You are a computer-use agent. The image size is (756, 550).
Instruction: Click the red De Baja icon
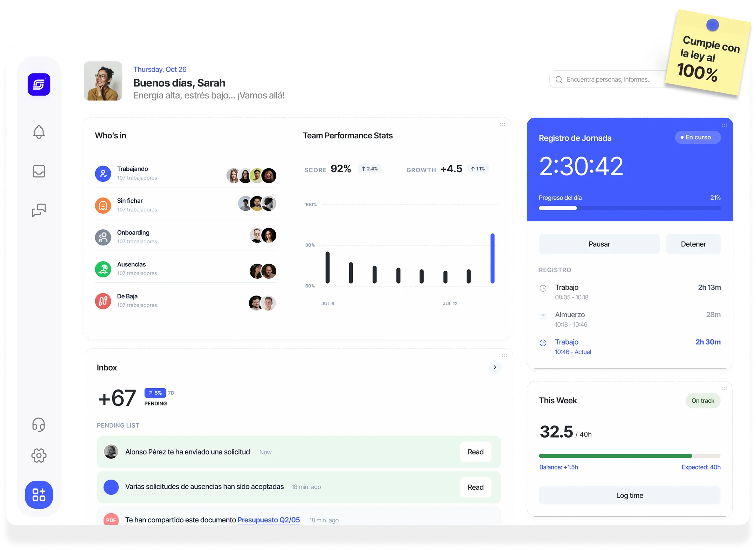click(x=103, y=301)
